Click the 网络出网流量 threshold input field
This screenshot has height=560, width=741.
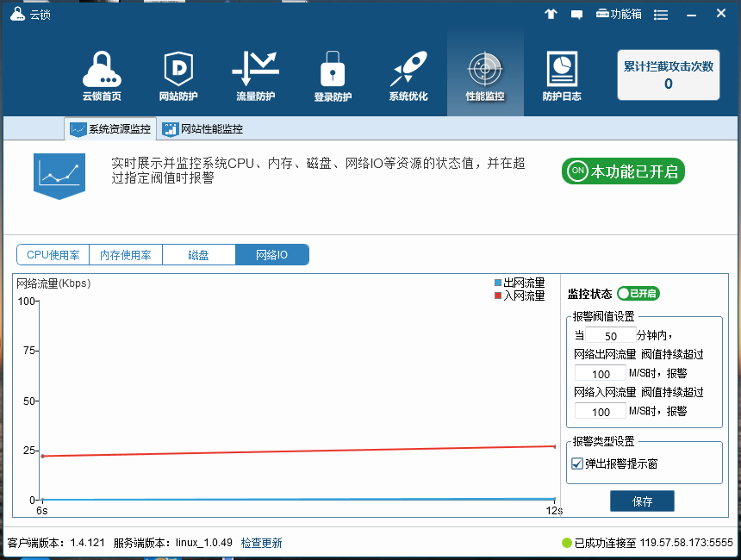click(601, 373)
